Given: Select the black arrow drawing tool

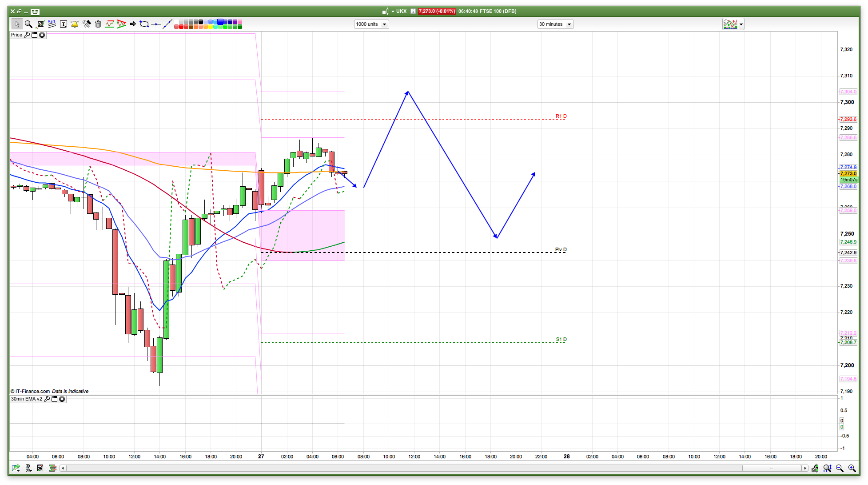Looking at the screenshot, I should click(133, 24).
